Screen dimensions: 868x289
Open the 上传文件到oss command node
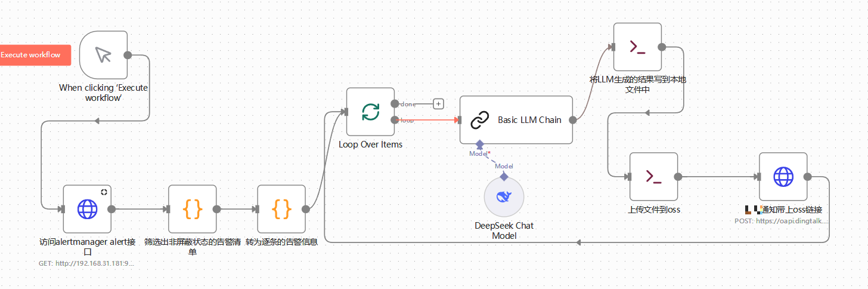[654, 177]
